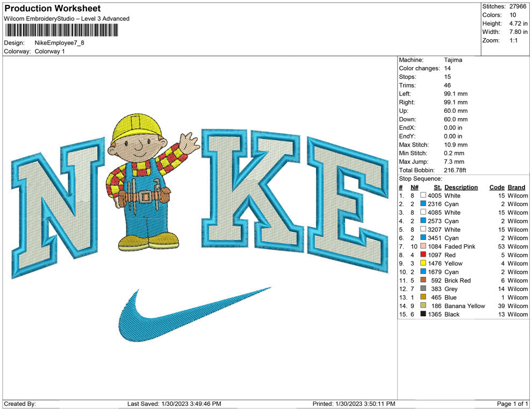This screenshot has height=409, width=532.
Task: Click the Code column header
Action: 497,187
